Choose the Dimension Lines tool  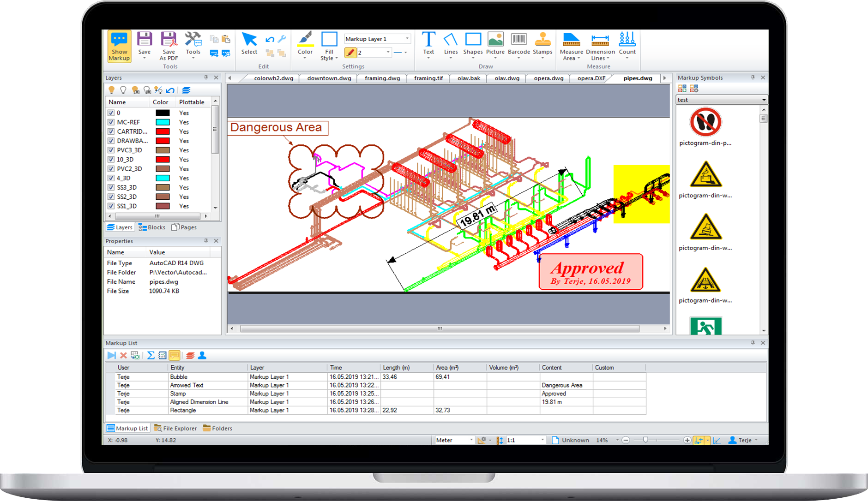click(x=600, y=46)
